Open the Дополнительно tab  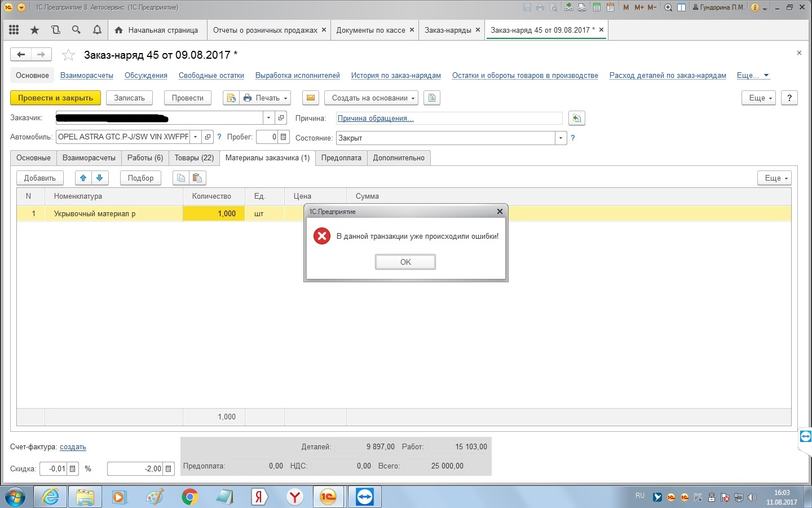point(399,158)
